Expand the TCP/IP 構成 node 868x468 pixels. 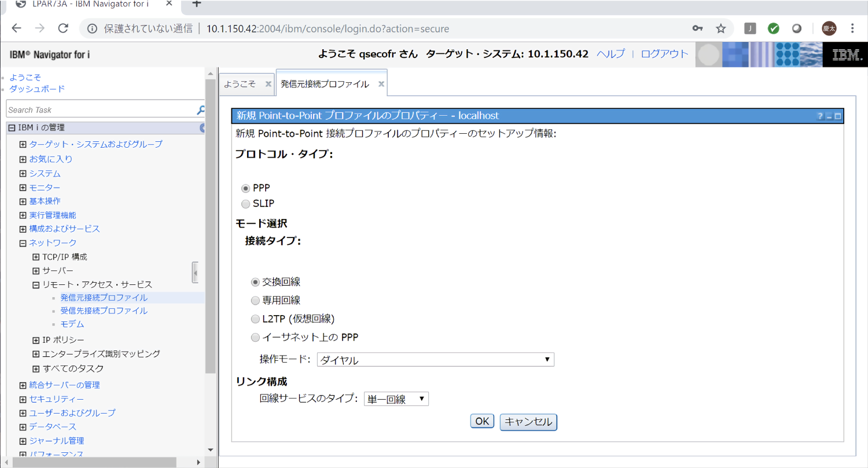36,257
